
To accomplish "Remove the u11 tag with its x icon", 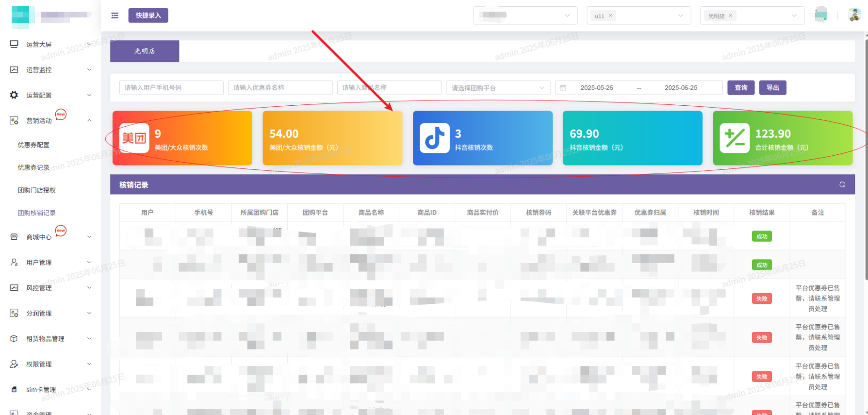I will [x=610, y=16].
